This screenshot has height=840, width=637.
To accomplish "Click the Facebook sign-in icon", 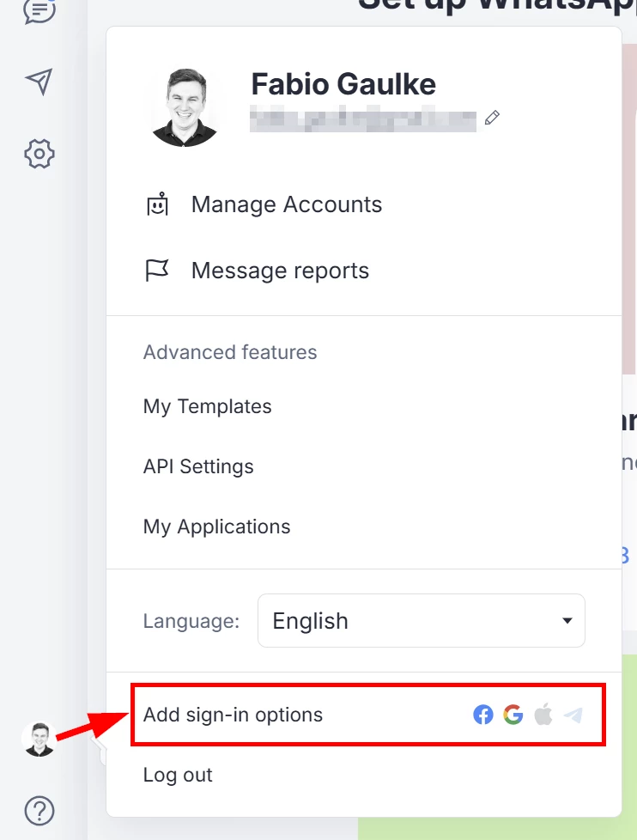I will 482,715.
